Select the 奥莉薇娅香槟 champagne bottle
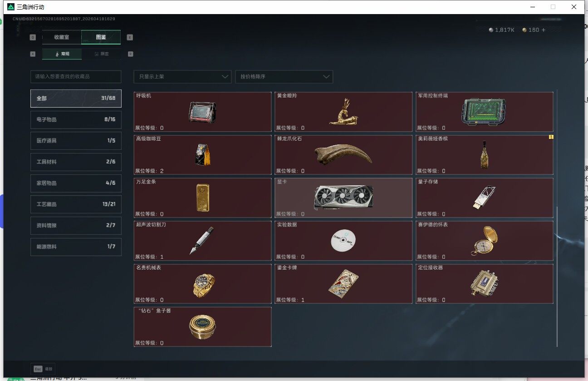Image resolution: width=588 pixels, height=381 pixels. click(x=484, y=154)
